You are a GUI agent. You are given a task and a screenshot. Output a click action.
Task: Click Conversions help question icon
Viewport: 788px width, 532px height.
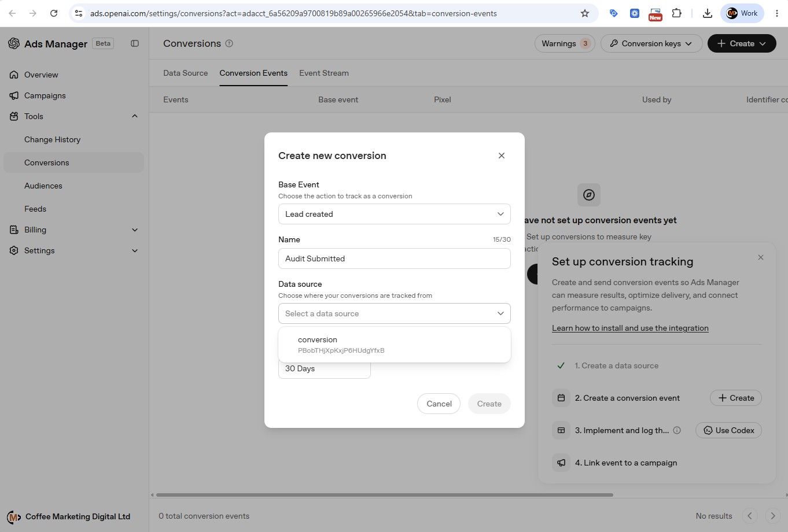229,43
